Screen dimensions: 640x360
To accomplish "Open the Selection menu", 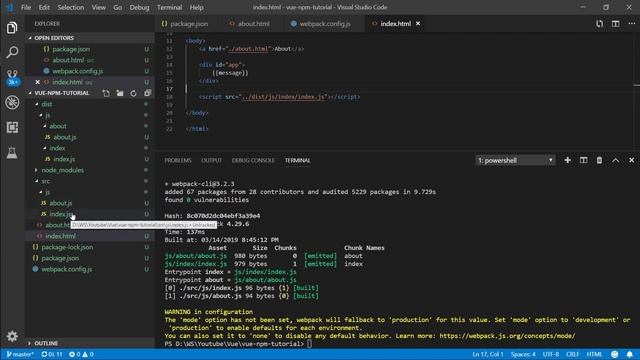I will (71, 7).
